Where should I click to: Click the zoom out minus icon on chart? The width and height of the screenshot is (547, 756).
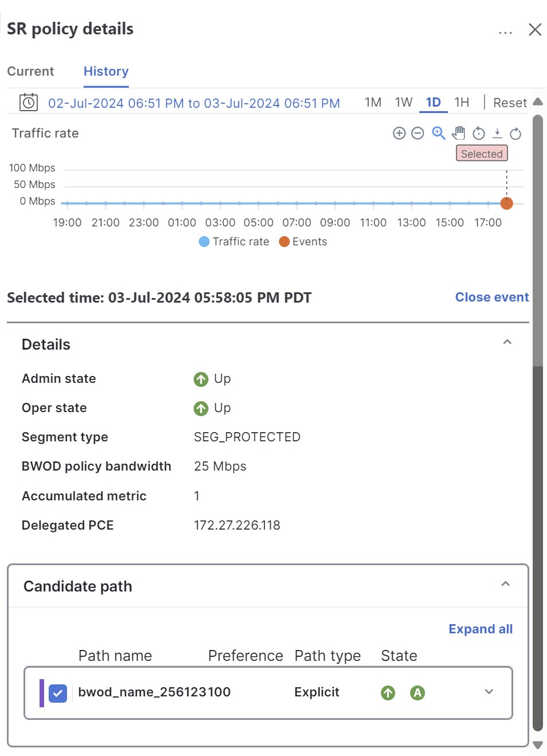click(x=418, y=134)
